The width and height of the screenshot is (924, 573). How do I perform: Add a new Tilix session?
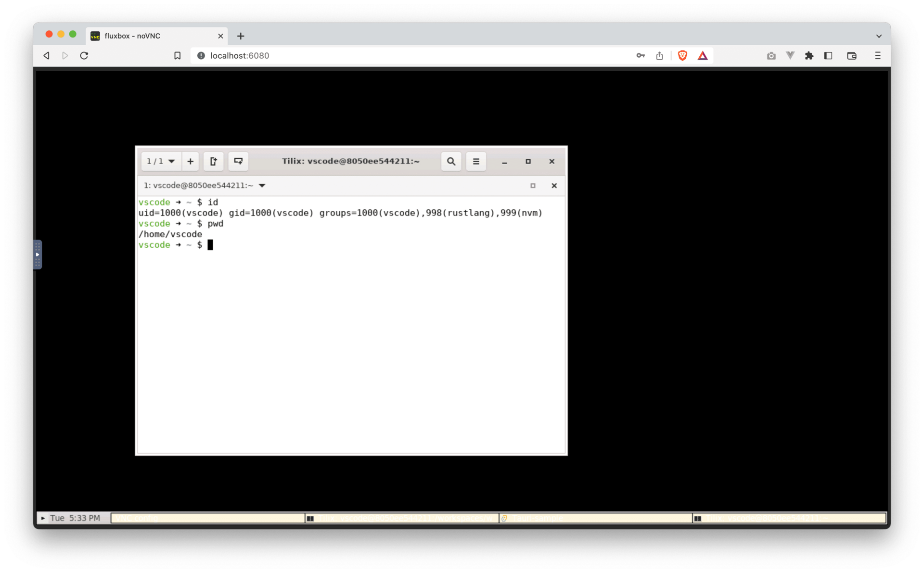click(190, 161)
